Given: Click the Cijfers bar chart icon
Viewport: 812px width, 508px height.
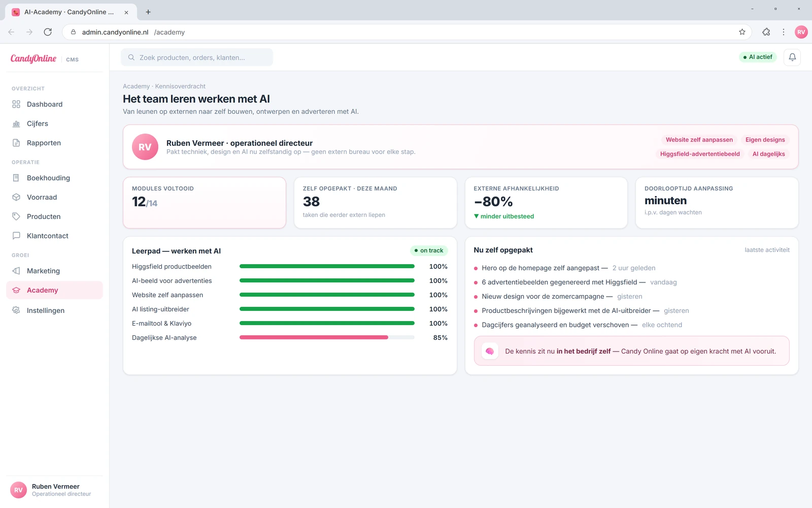Looking at the screenshot, I should click(16, 123).
